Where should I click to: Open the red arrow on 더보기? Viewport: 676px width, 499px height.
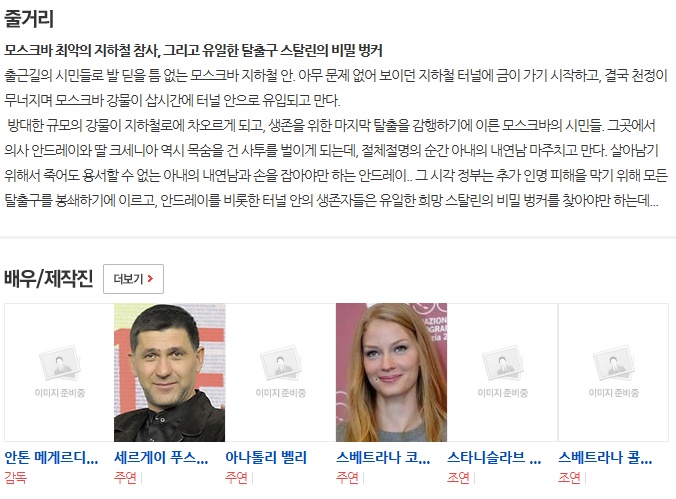point(150,279)
